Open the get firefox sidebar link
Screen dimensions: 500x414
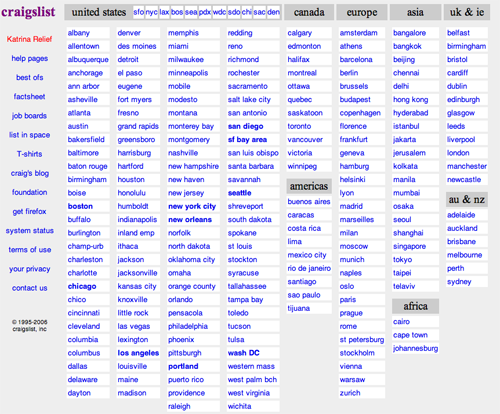(29, 211)
